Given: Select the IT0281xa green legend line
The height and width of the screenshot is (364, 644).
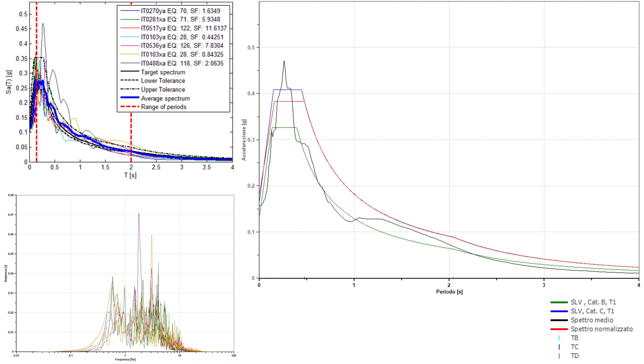Looking at the screenshot, I should tap(130, 19).
